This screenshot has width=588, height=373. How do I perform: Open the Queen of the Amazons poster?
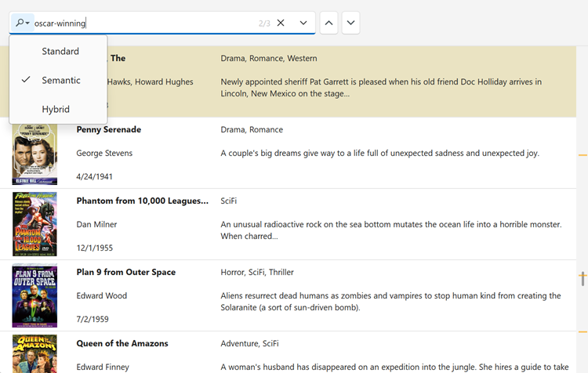(x=34, y=354)
